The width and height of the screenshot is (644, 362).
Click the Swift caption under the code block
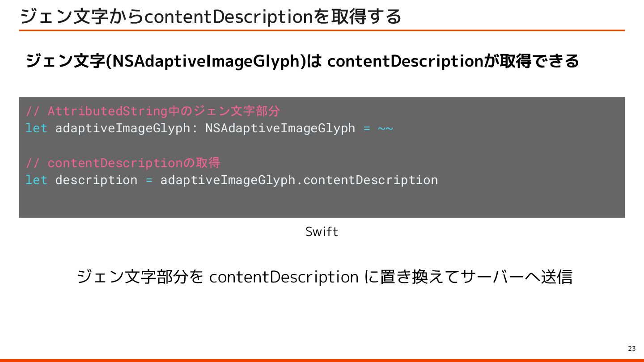322,232
